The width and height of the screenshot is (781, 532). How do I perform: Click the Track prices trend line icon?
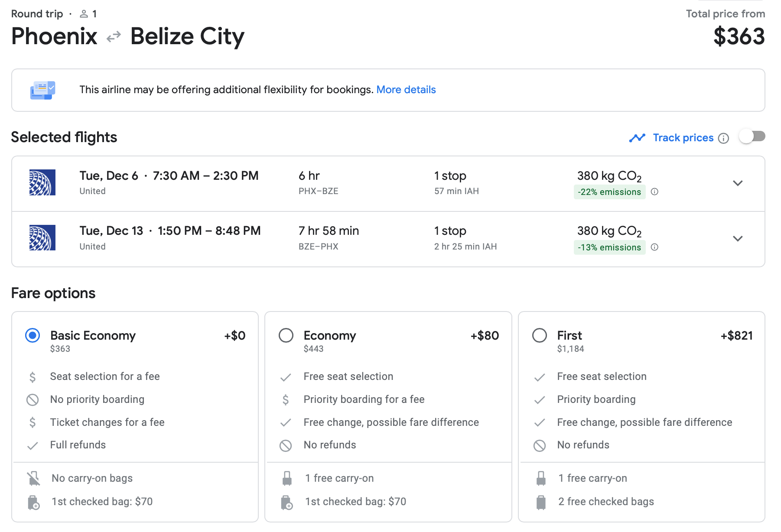point(637,138)
